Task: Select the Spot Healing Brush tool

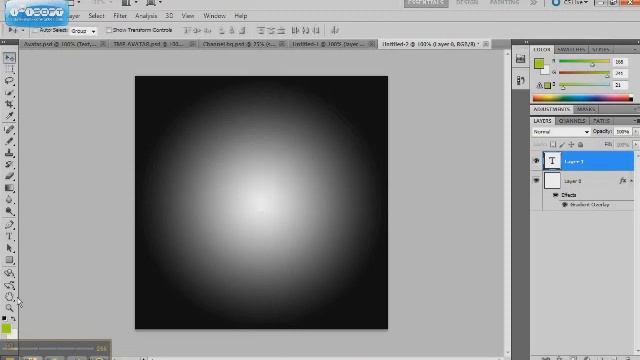Action: click(x=9, y=129)
